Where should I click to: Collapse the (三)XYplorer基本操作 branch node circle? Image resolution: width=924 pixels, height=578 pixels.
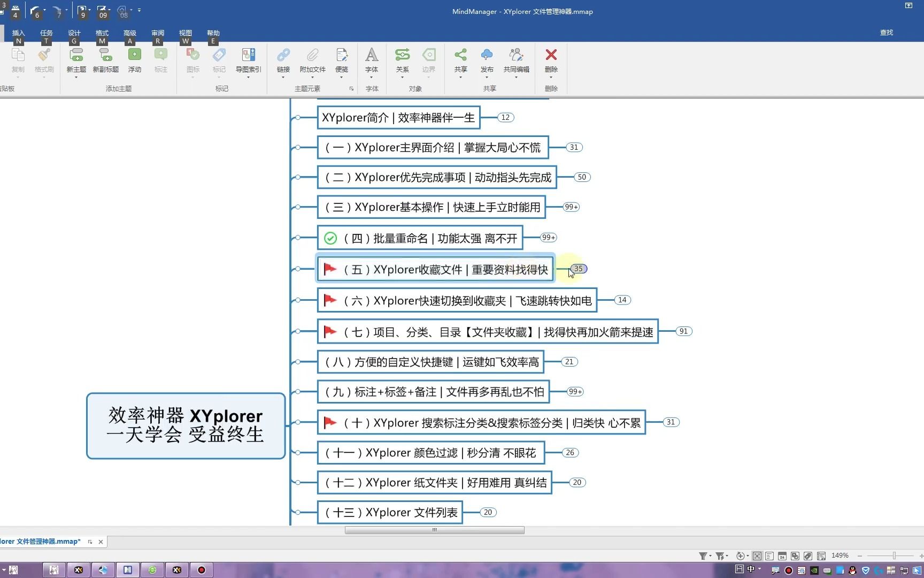point(297,207)
